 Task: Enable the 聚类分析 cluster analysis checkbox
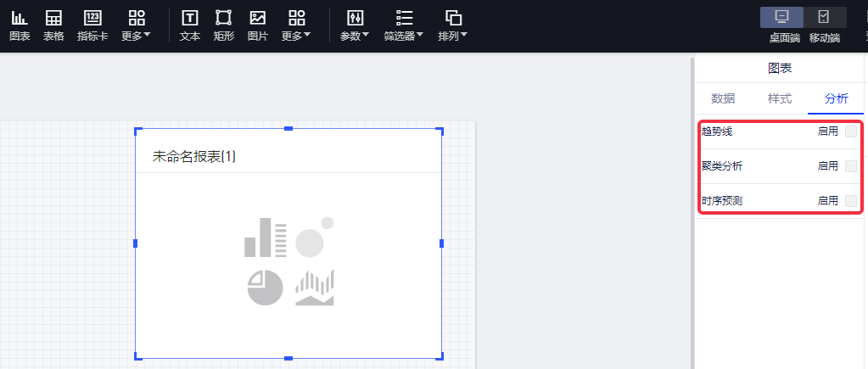(851, 166)
